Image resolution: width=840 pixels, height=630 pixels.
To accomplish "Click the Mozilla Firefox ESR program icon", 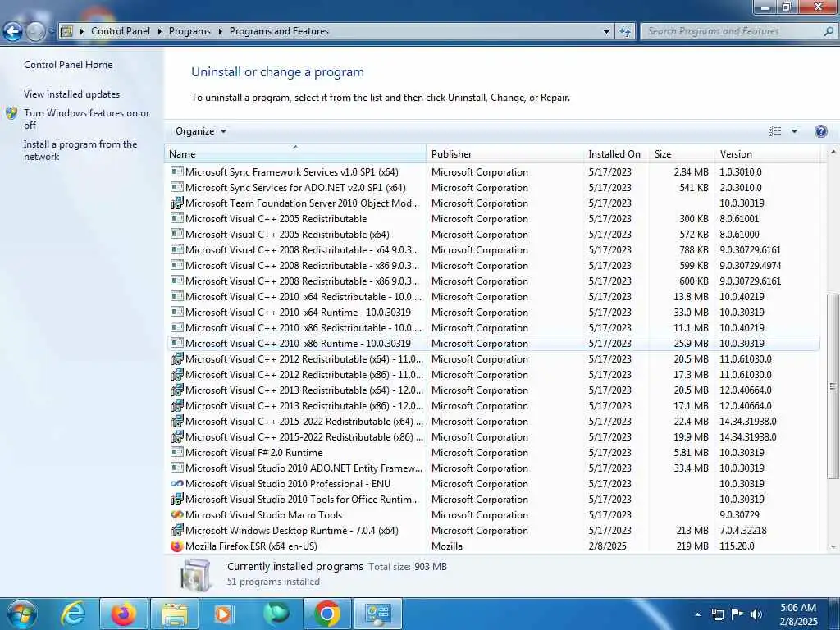I will 176,546.
